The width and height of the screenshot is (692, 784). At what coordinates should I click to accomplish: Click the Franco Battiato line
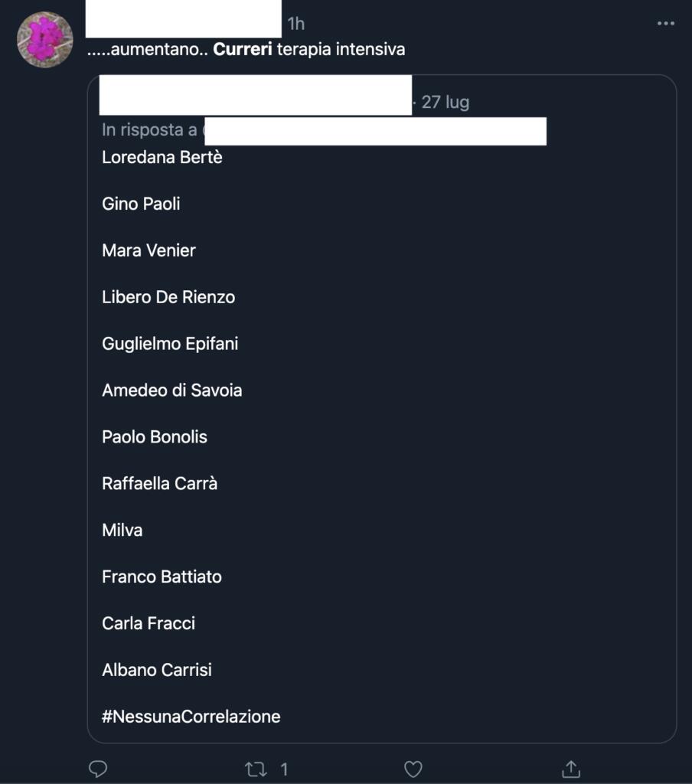pos(162,577)
